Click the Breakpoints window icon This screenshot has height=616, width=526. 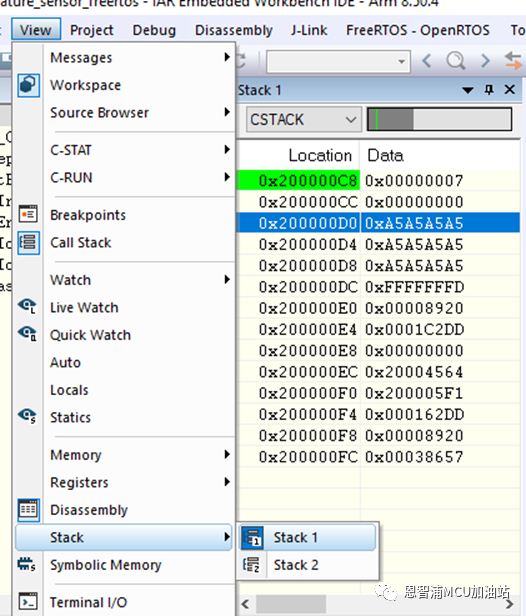coord(28,214)
